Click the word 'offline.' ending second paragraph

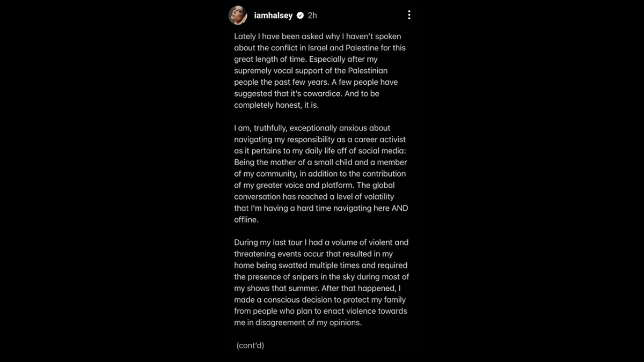point(246,219)
